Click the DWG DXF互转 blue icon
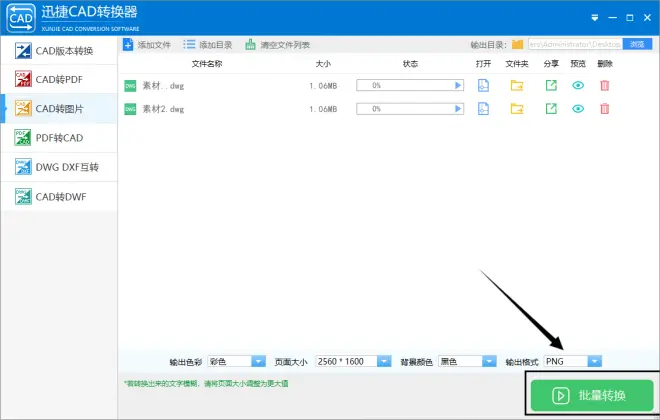The width and height of the screenshot is (660, 420). [23, 167]
